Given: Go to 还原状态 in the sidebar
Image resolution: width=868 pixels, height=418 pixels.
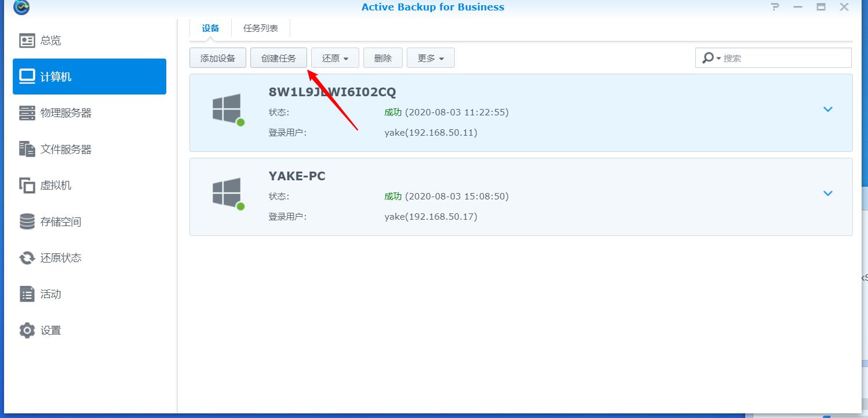Looking at the screenshot, I should 89,258.
